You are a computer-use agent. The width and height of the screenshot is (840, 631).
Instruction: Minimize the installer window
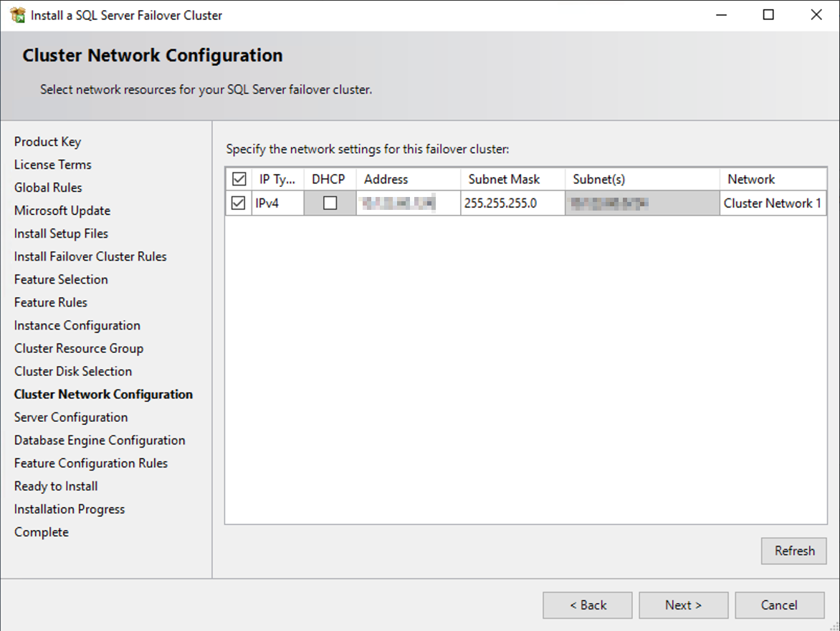click(722, 15)
